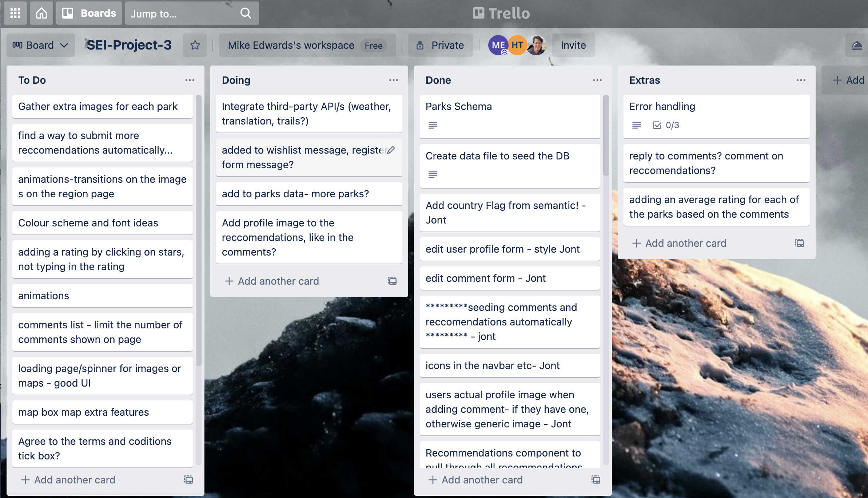Image resolution: width=868 pixels, height=498 pixels.
Task: Click the Done list scrollbar
Action: click(606, 135)
